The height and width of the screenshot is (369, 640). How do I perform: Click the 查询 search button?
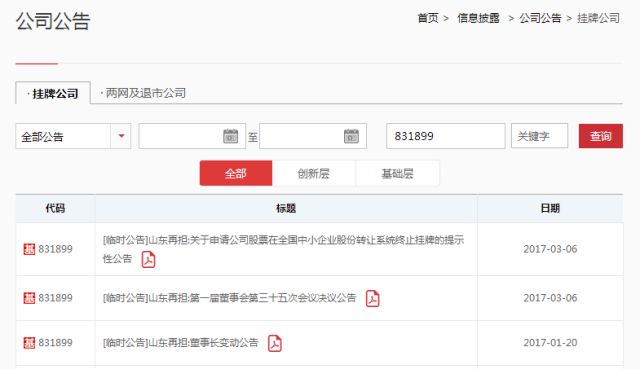[601, 136]
